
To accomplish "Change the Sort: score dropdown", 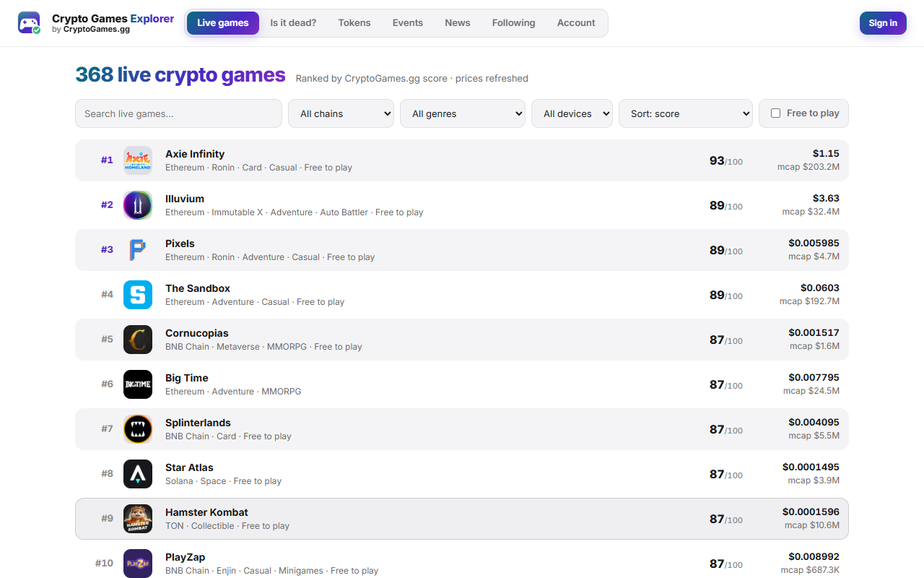I will coord(686,113).
